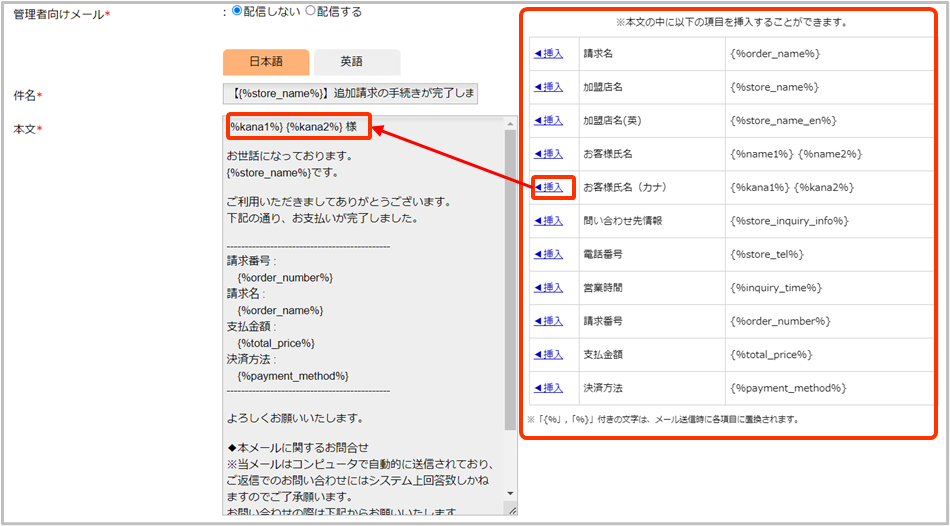The image size is (950, 526).
Task: Insert the 電話番号 placeholder
Action: click(548, 254)
